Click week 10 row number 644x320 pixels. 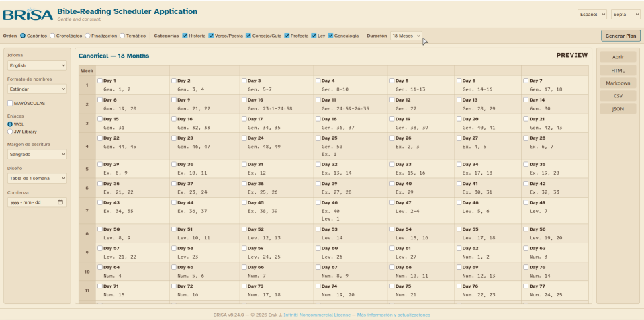point(87,272)
